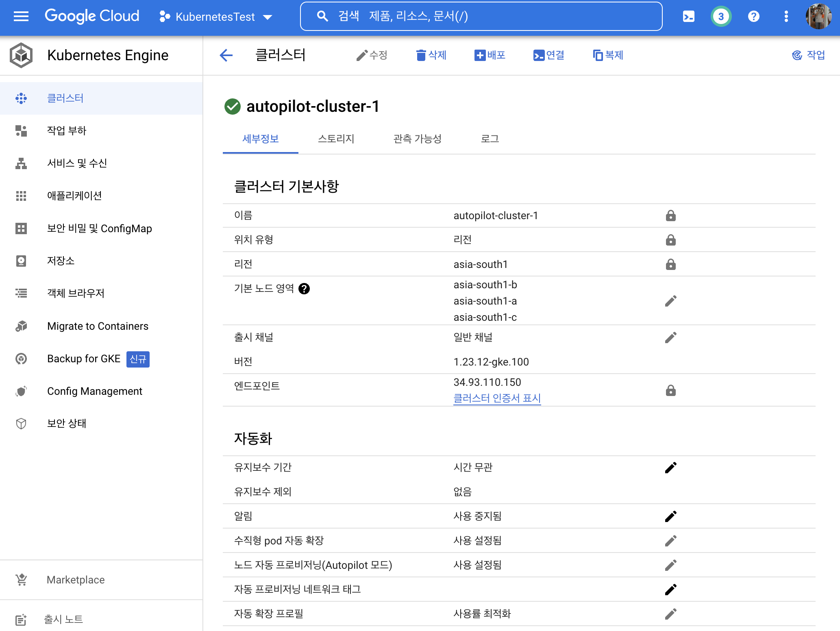Screen dimensions: 840x631
Task: Click lock icon on 엔드포인트 row
Action: pyautogui.click(x=671, y=390)
